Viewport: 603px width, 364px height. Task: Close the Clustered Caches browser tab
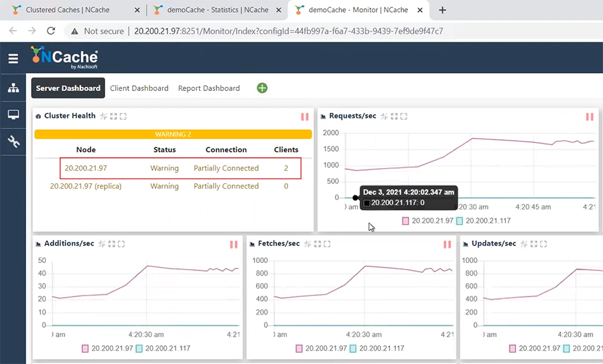pos(137,10)
